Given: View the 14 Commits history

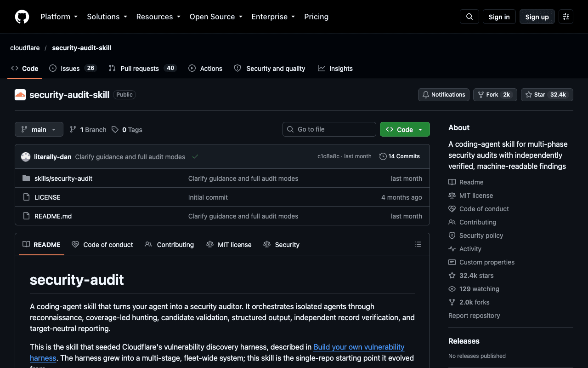Looking at the screenshot, I should [400, 156].
